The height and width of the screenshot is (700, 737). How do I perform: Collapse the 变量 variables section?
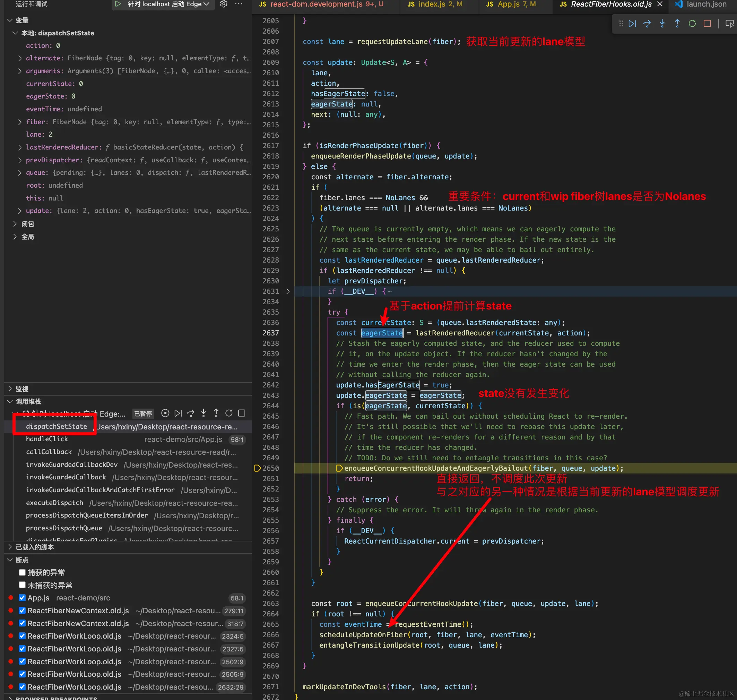pyautogui.click(x=10, y=20)
